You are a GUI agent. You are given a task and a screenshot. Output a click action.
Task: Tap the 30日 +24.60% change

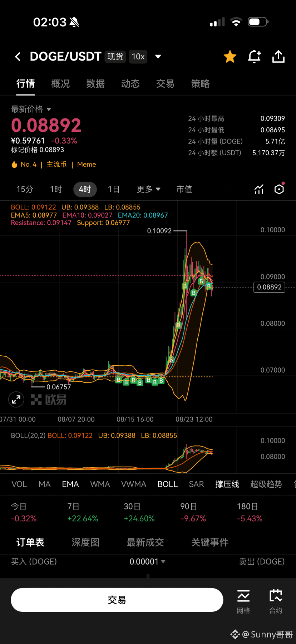(139, 513)
